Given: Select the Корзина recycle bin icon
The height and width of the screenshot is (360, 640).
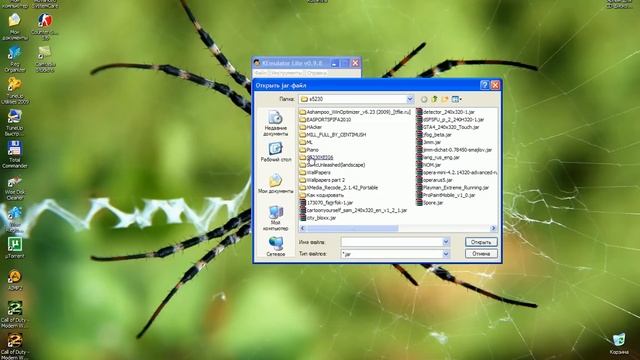Looking at the screenshot, I should (619, 344).
